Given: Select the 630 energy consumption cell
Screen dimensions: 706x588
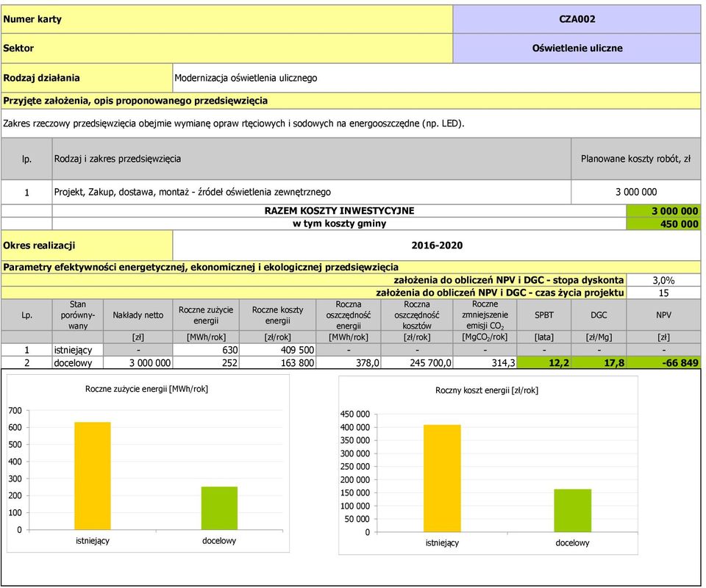Looking at the screenshot, I should coord(206,350).
